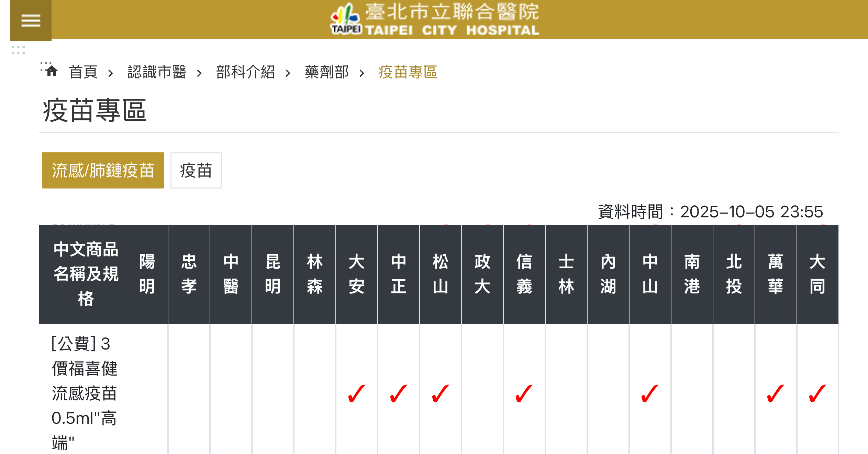Click the 公費 3價福喜健流感疫苗 product name
Image resolution: width=868 pixels, height=454 pixels.
[85, 393]
